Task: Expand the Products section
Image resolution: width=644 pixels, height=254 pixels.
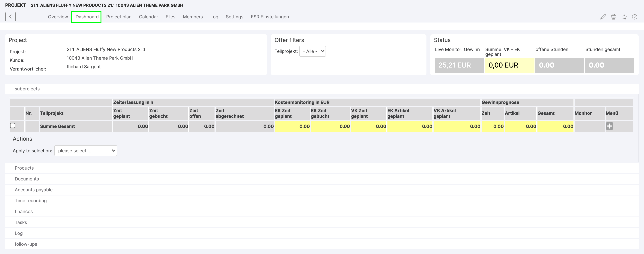Action: click(x=321, y=168)
